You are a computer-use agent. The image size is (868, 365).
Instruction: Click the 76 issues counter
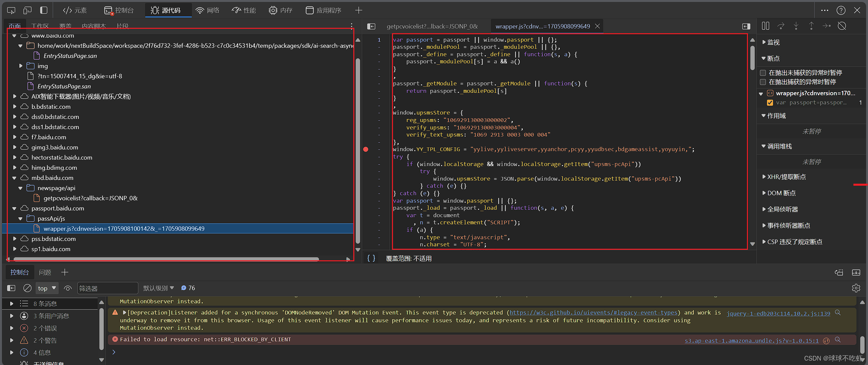click(x=188, y=288)
